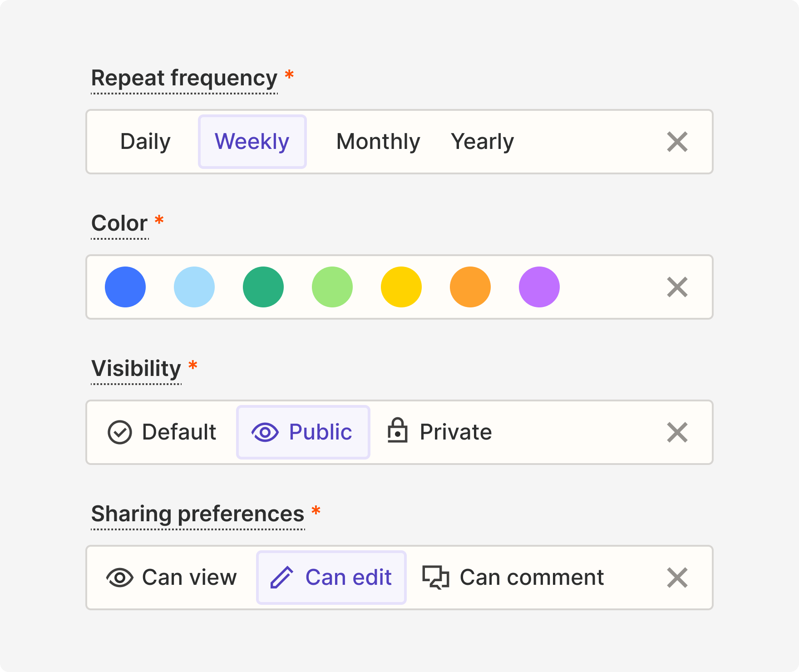Click the speech bubbles Can comment icon
Image resolution: width=799 pixels, height=672 pixels.
435,578
